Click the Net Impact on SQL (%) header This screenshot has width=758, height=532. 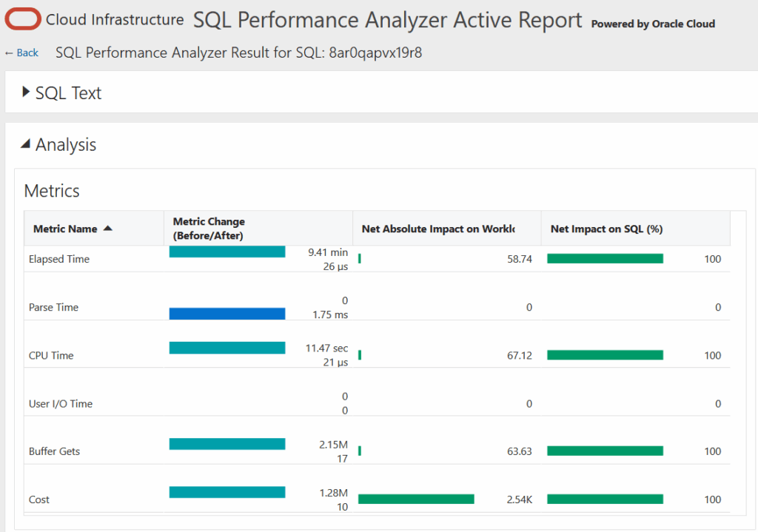coord(606,229)
